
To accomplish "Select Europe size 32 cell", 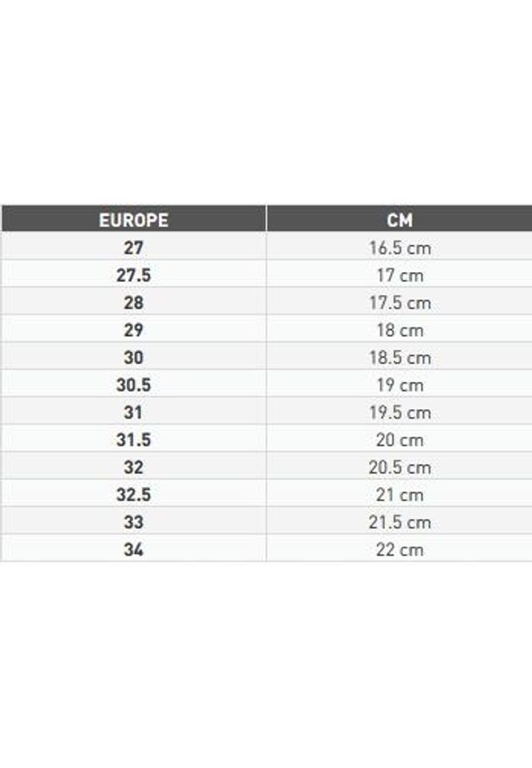I will tap(133, 467).
